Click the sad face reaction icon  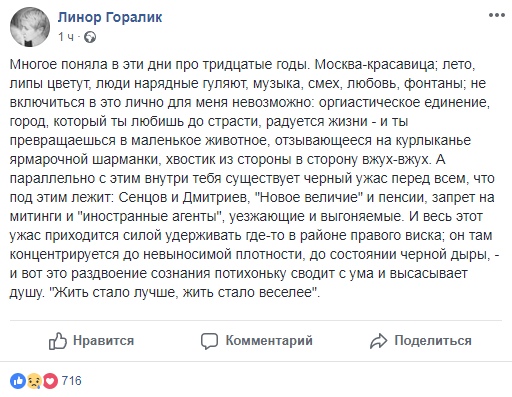coord(34,381)
